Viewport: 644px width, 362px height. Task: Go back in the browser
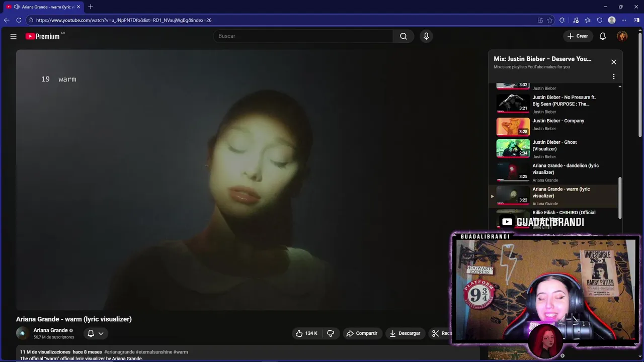coord(7,20)
